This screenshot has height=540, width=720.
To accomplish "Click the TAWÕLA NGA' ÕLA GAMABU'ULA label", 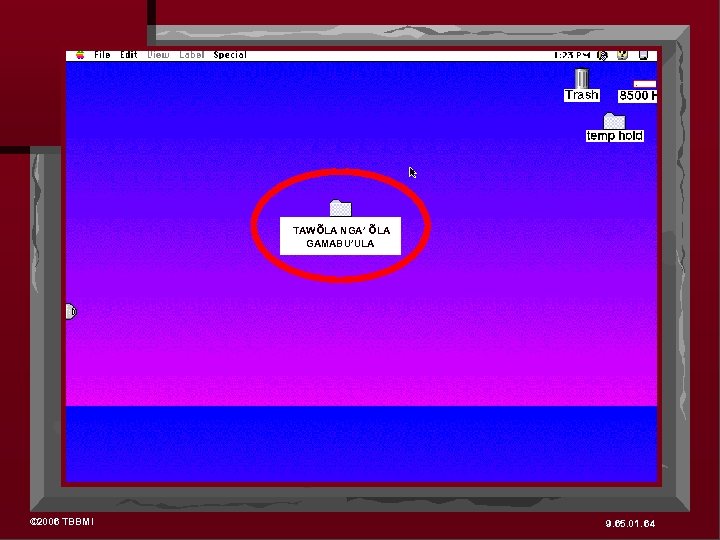I will point(340,236).
